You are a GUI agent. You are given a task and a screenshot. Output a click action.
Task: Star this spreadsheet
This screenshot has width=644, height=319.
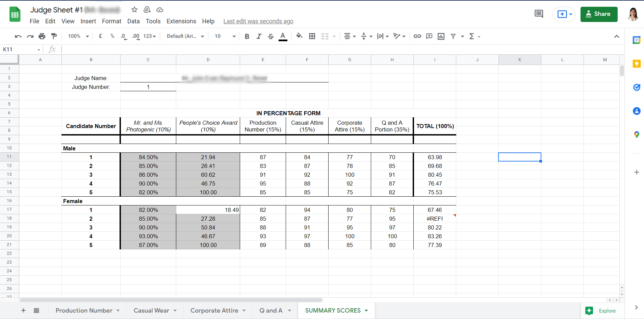(x=134, y=10)
